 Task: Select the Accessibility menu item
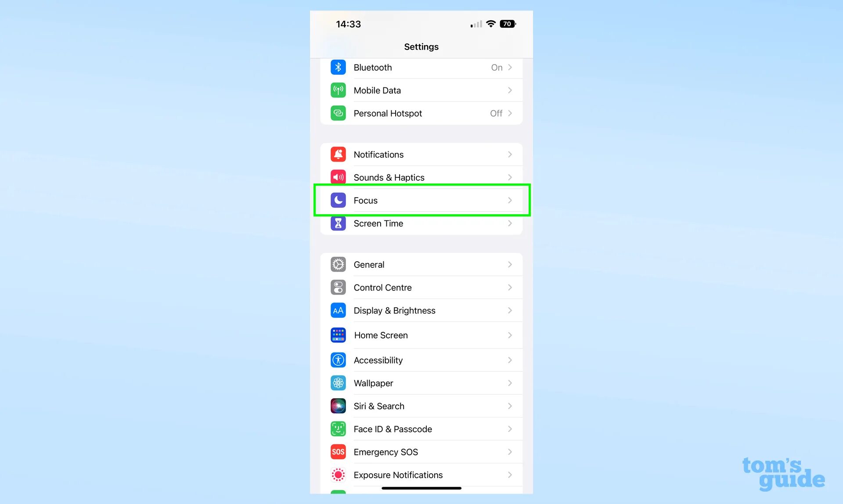click(421, 360)
